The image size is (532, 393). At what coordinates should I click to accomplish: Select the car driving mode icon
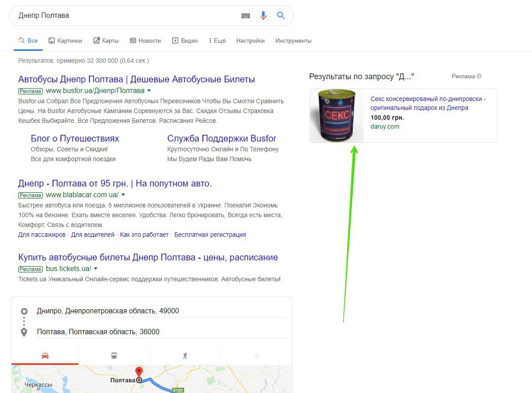tap(45, 356)
